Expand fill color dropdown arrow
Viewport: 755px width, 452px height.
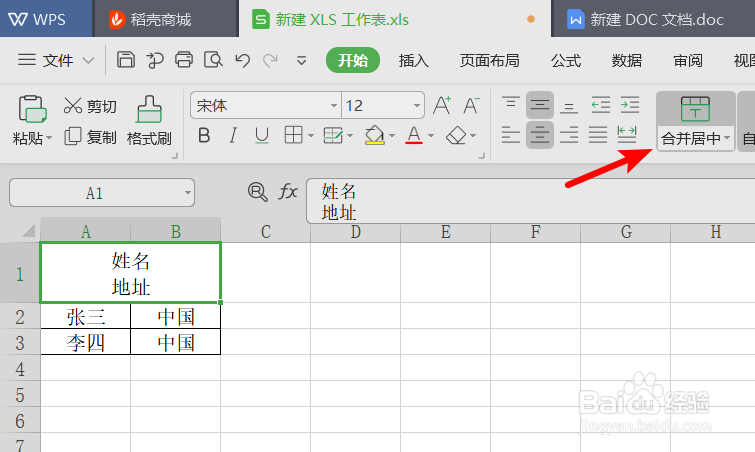392,136
